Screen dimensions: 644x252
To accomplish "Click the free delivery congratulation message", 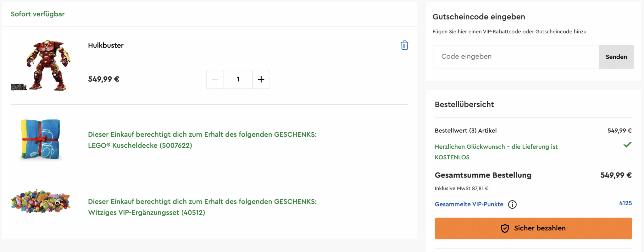I will click(x=496, y=152).
